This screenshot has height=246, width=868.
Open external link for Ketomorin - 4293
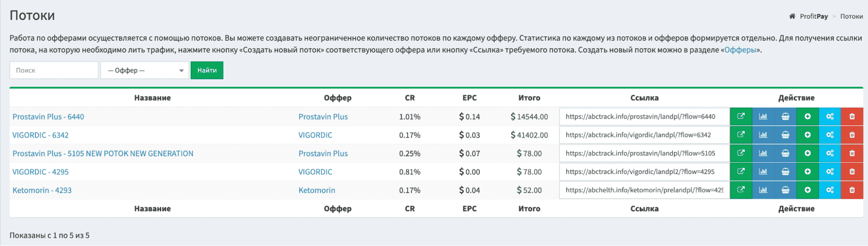pyautogui.click(x=741, y=190)
